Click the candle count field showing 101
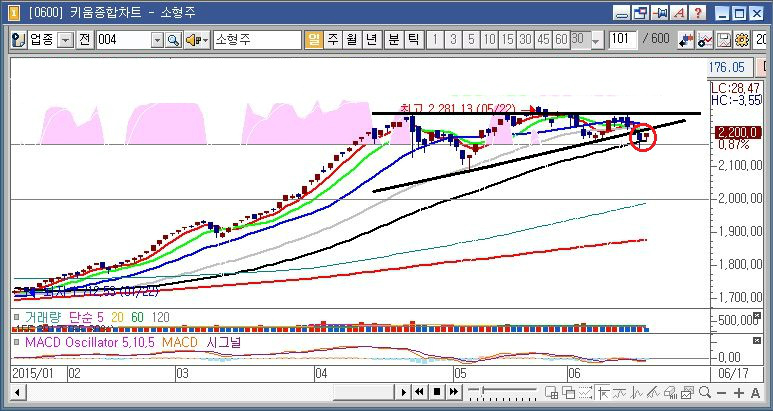773x411 pixels. tap(622, 40)
